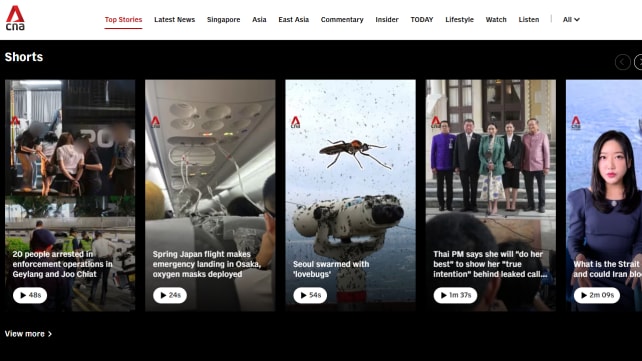This screenshot has width=642, height=361.
Task: Click the Shorts section heading
Action: point(24,57)
